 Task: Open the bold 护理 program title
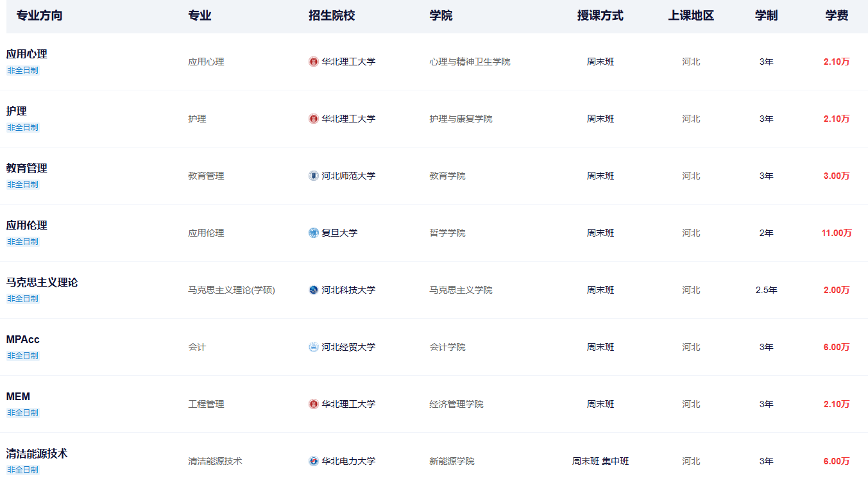[x=17, y=111]
